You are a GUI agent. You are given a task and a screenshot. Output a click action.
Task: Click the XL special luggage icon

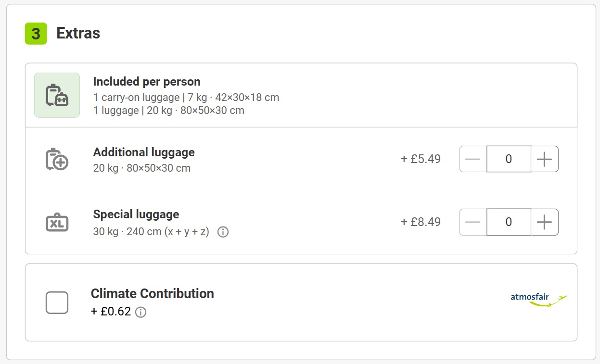(57, 222)
